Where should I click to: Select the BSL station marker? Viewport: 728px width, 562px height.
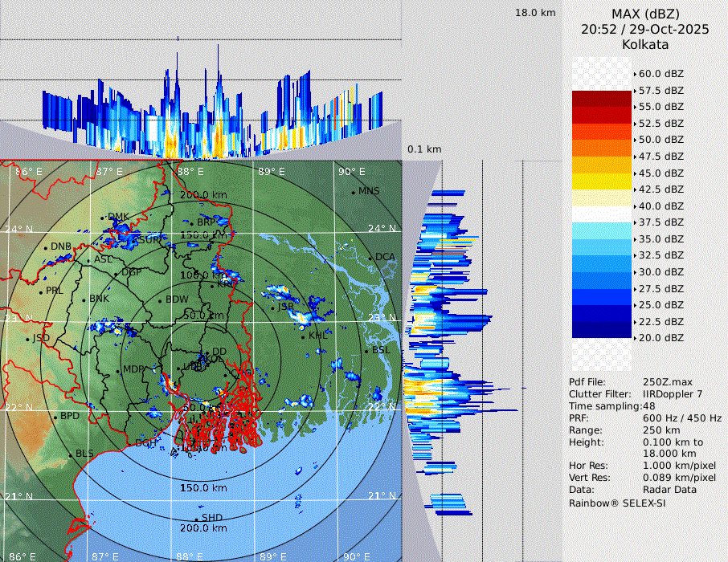coord(366,351)
